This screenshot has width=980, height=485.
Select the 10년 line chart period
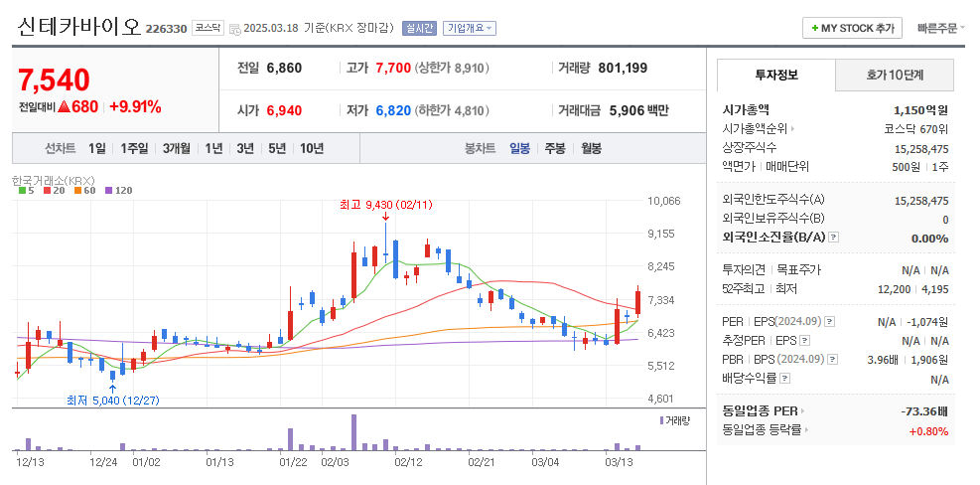pos(311,148)
